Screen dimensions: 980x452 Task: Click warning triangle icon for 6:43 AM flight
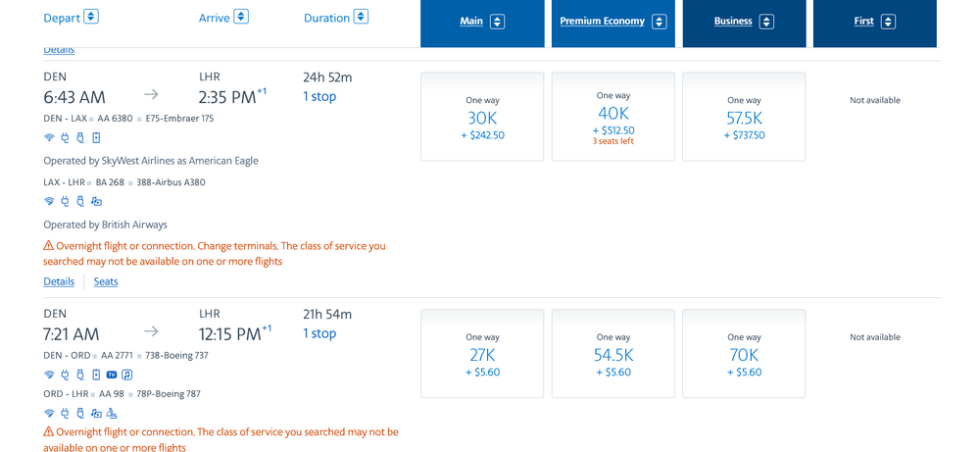coord(49,246)
